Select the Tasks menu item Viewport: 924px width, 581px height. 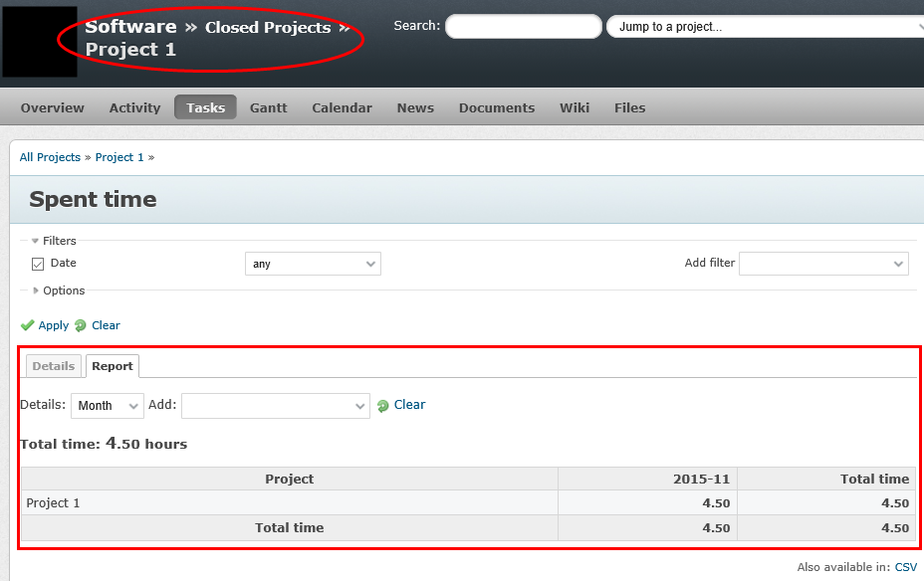tap(206, 107)
